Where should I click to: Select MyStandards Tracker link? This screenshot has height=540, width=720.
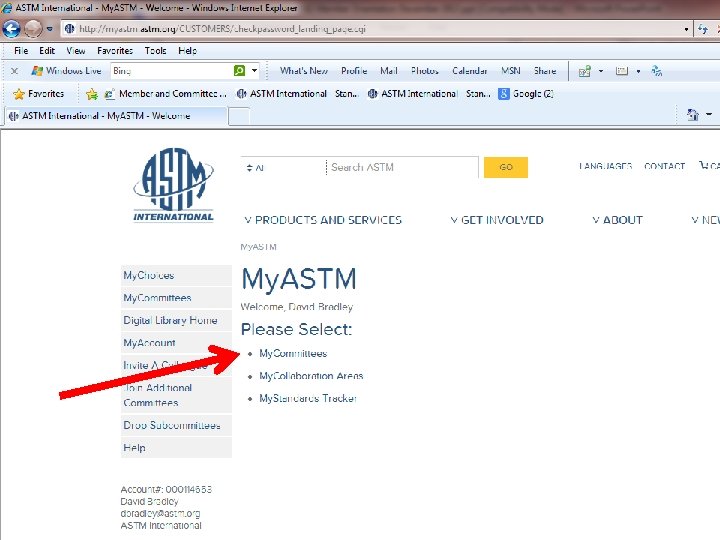point(308,399)
